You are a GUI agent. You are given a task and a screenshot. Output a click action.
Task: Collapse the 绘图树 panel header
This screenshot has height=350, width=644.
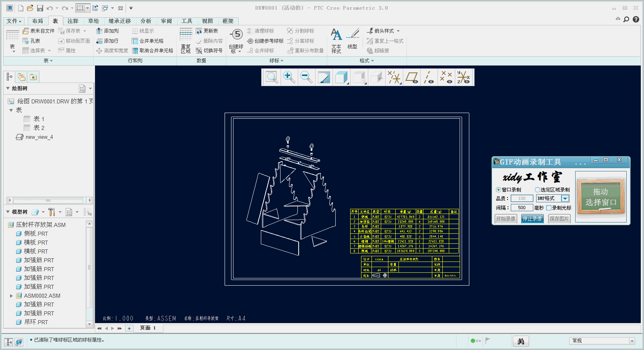click(x=8, y=89)
